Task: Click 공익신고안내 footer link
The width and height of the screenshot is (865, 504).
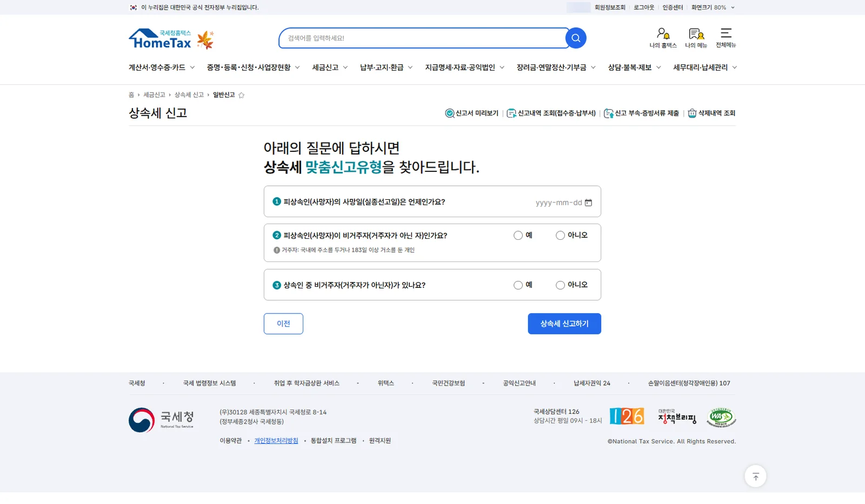Action: pyautogui.click(x=519, y=383)
